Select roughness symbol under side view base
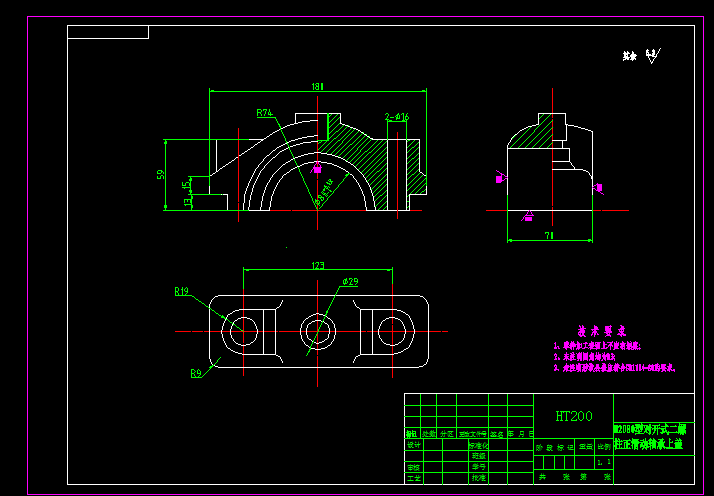 coord(528,217)
